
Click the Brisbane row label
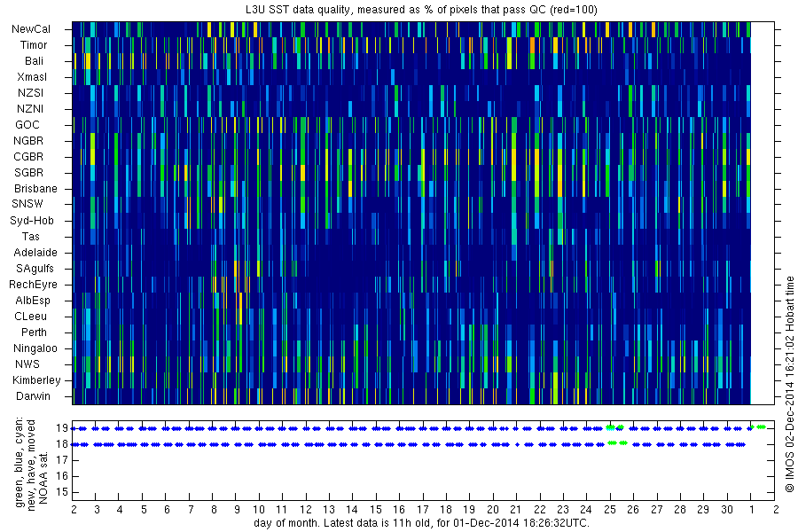coord(35,188)
